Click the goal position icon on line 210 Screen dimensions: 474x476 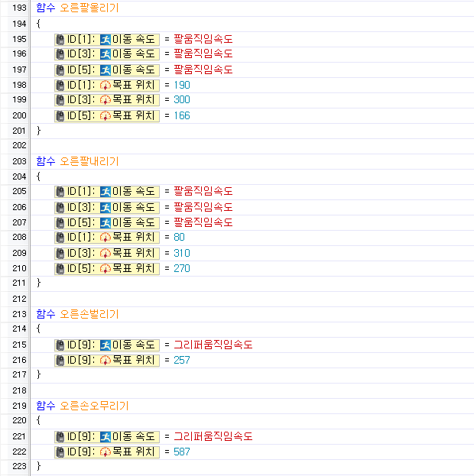(106, 268)
